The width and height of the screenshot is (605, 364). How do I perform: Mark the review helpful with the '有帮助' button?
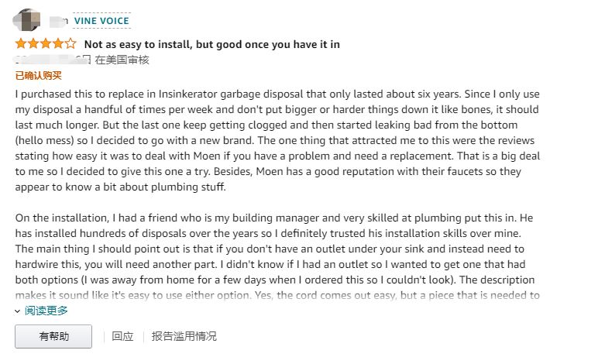click(x=53, y=336)
